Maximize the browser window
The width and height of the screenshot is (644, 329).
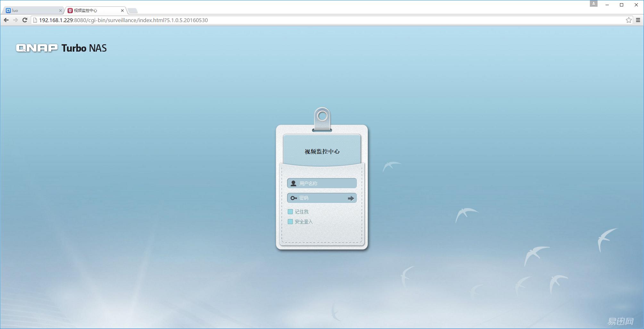pyautogui.click(x=622, y=5)
